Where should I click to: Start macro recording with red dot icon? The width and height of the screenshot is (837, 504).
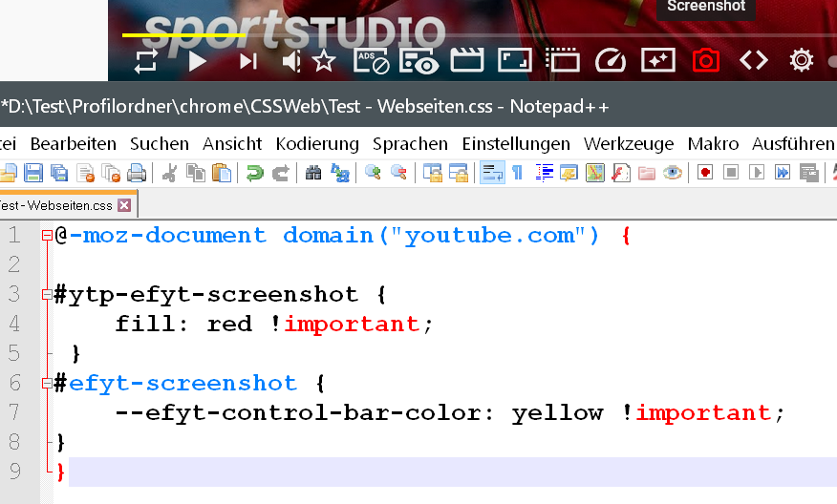[x=705, y=173]
